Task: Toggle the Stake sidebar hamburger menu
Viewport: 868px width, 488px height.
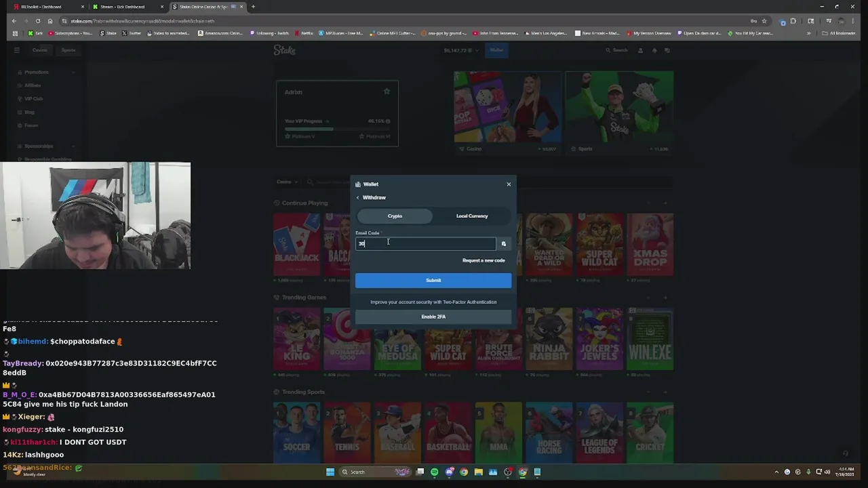Action: click(x=17, y=50)
